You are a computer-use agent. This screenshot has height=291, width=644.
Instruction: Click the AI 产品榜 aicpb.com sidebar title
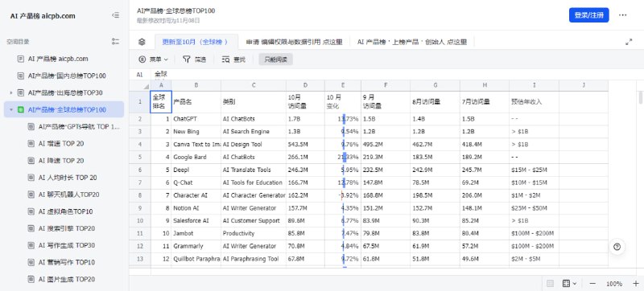coord(43,16)
